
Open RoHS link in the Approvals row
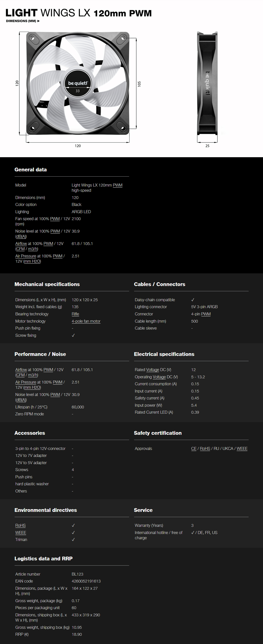pyautogui.click(x=205, y=449)
